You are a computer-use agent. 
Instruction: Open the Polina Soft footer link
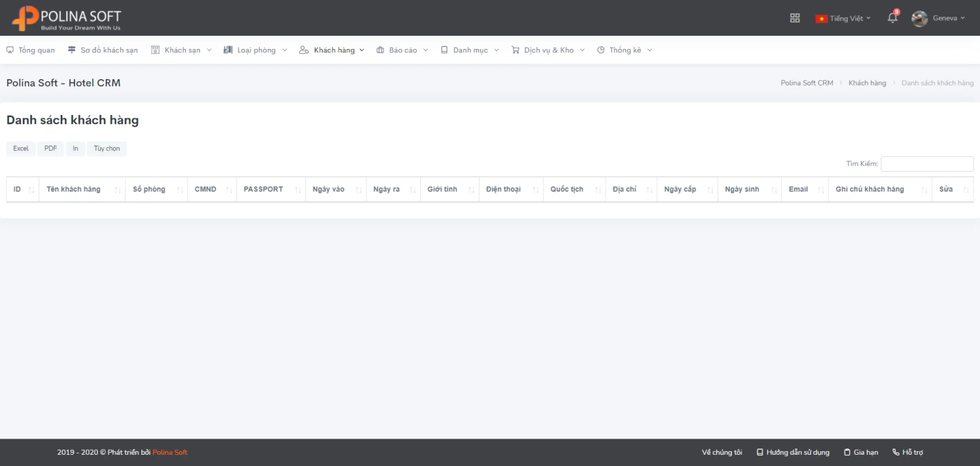[x=170, y=453]
